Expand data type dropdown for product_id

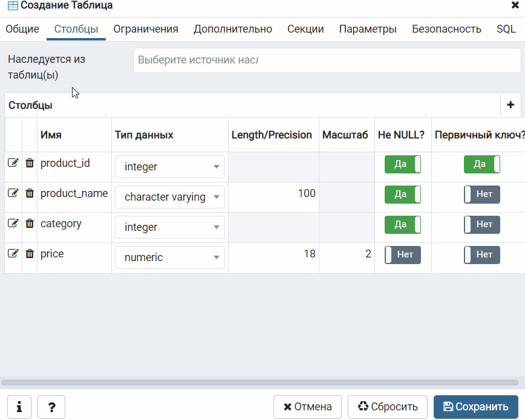170,167
